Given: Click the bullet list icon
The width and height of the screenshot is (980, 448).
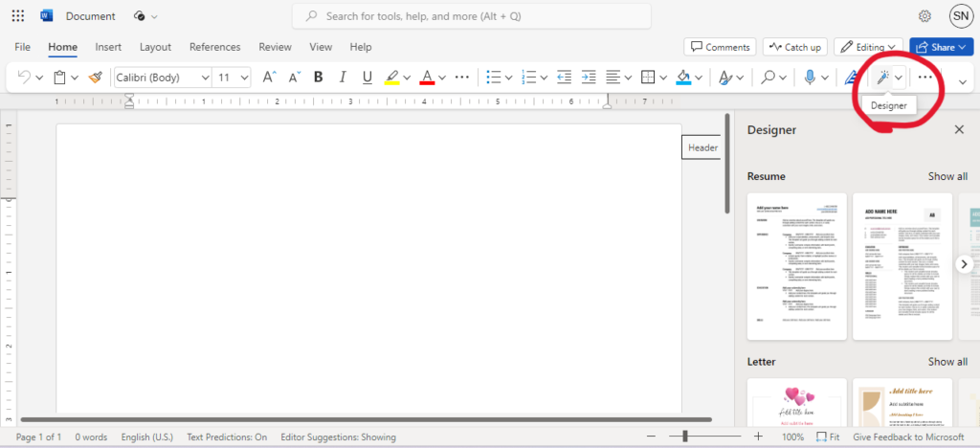Looking at the screenshot, I should click(494, 78).
